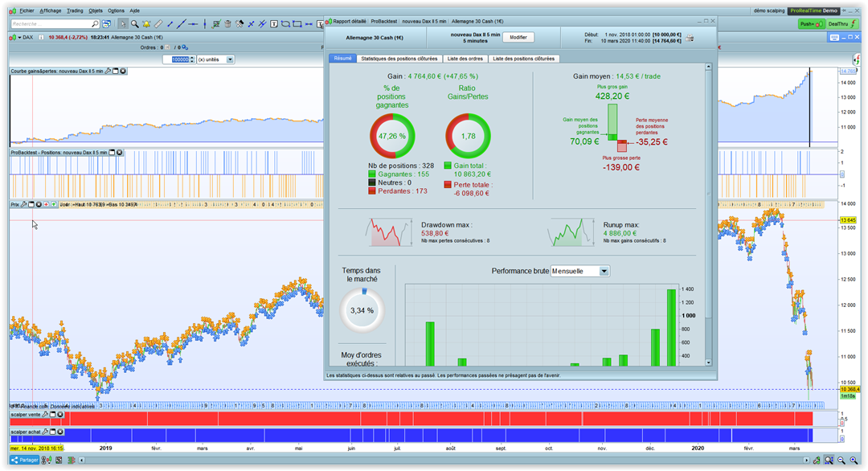
Task: Select the ruler measurement tool
Action: [x=158, y=24]
